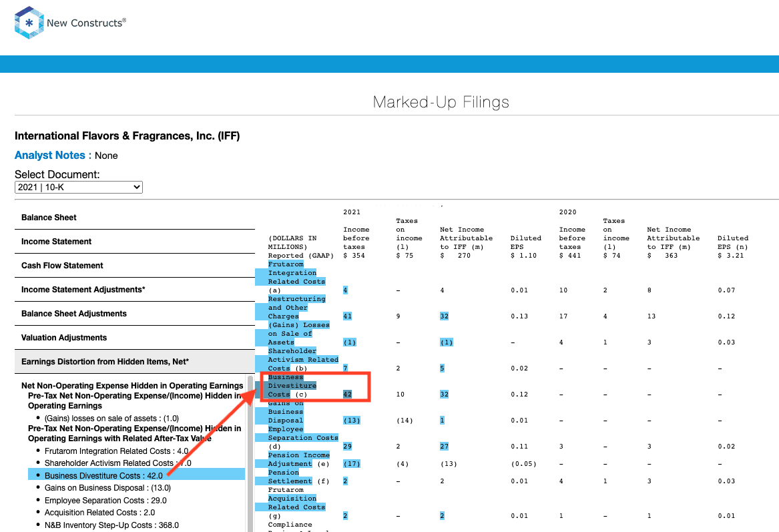Click Net Non-Operating Expense Hidden in Operating Earnings heading

(132, 385)
